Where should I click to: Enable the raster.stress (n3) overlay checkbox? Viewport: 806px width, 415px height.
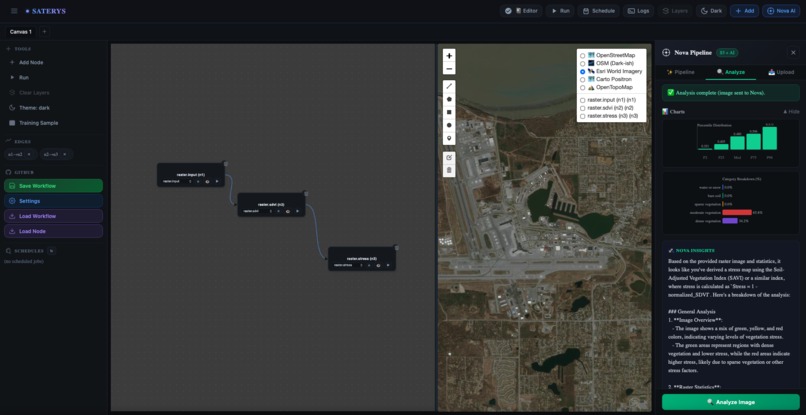[x=582, y=116]
